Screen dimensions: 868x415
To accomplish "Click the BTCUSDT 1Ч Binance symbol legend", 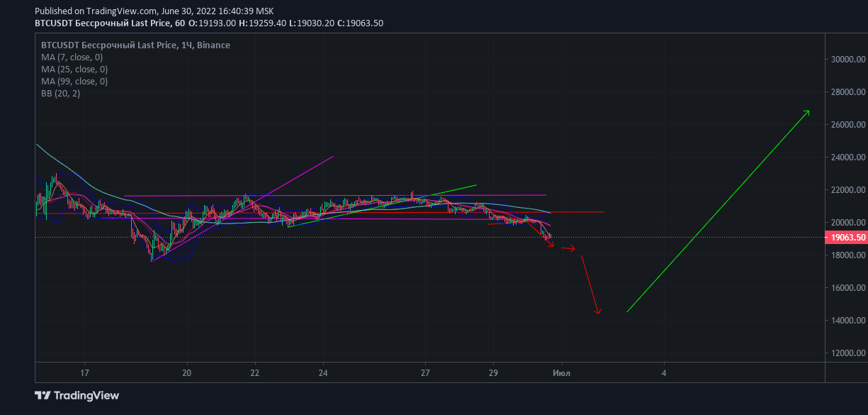I will coord(135,45).
